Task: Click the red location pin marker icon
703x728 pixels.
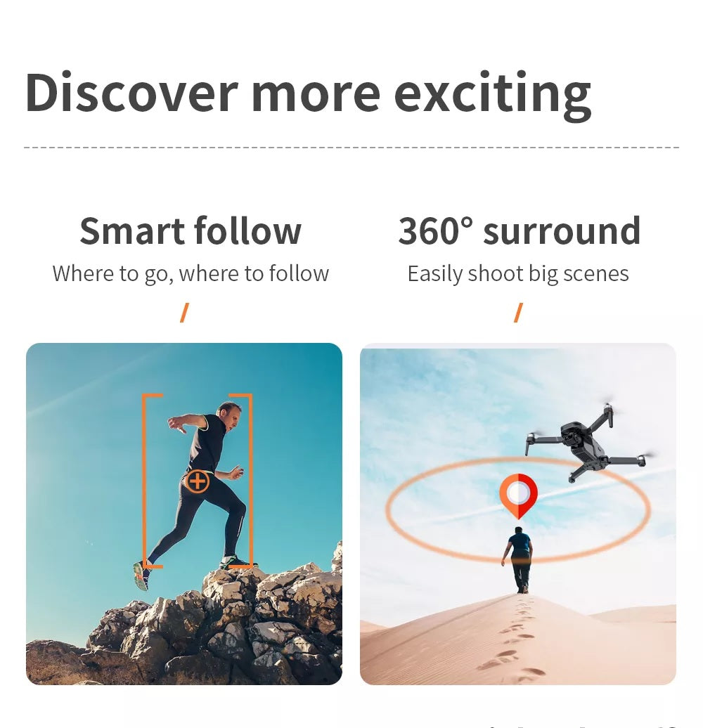Action: [518, 495]
